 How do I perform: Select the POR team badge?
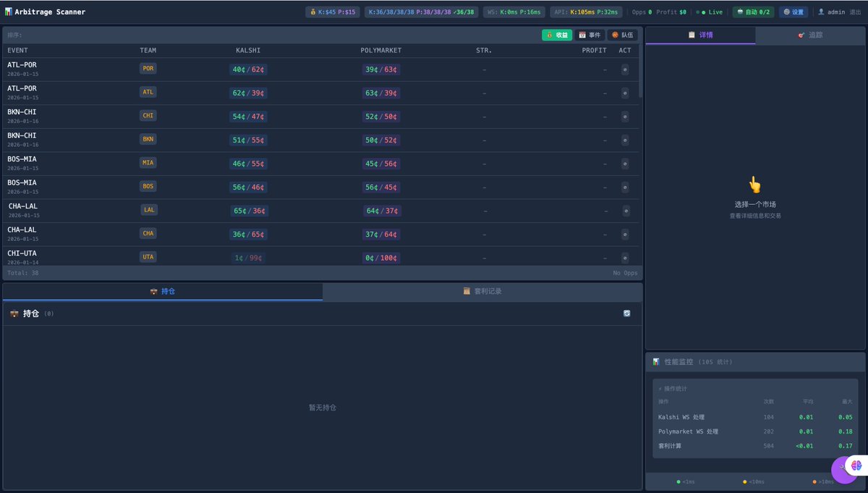click(x=148, y=68)
